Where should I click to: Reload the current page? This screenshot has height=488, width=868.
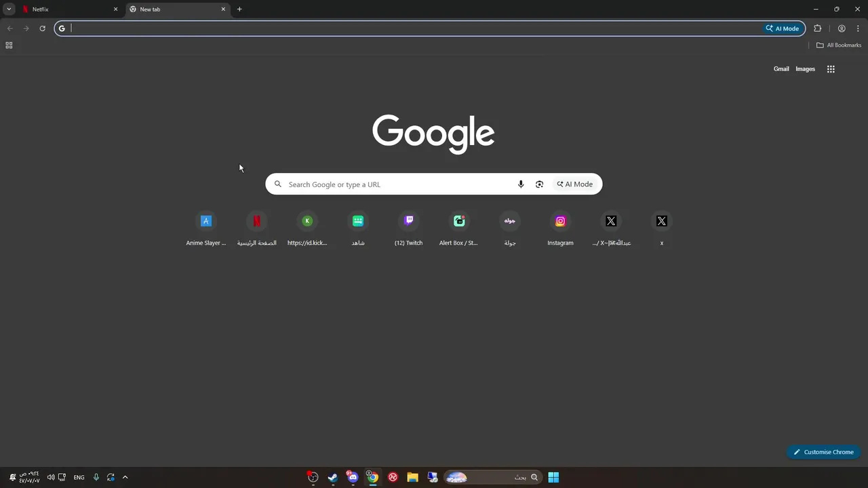tap(42, 28)
